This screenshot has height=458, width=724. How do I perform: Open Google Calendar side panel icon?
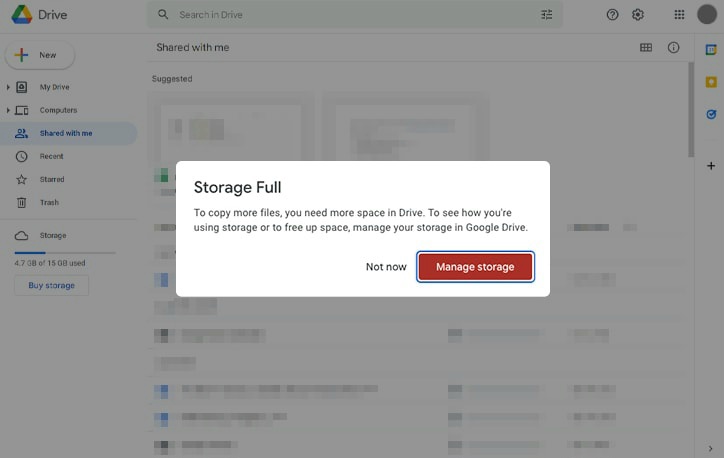[711, 49]
